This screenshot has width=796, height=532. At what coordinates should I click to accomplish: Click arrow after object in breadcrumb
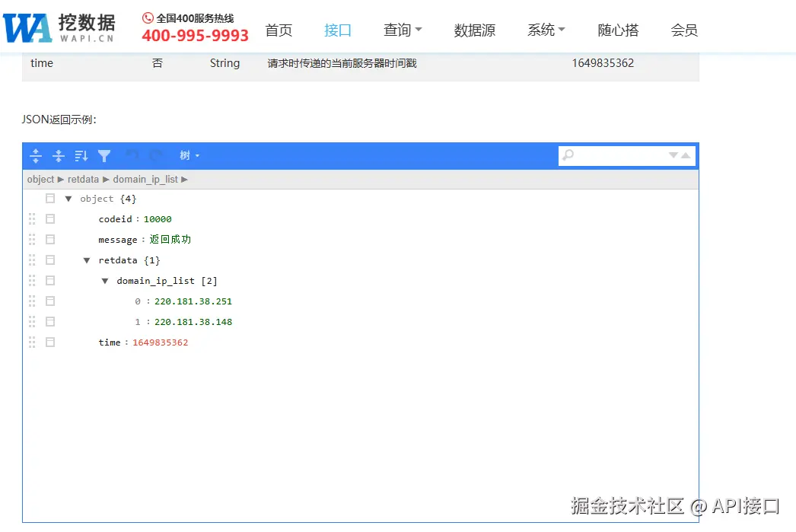(60, 179)
